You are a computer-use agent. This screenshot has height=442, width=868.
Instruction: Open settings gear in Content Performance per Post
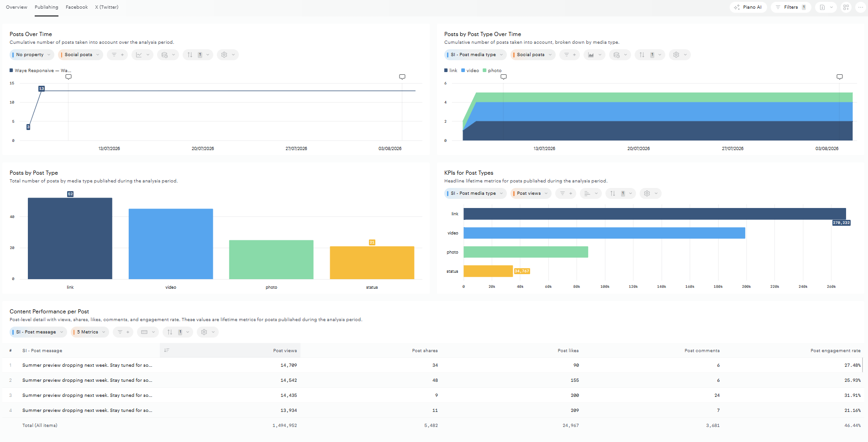pyautogui.click(x=207, y=332)
